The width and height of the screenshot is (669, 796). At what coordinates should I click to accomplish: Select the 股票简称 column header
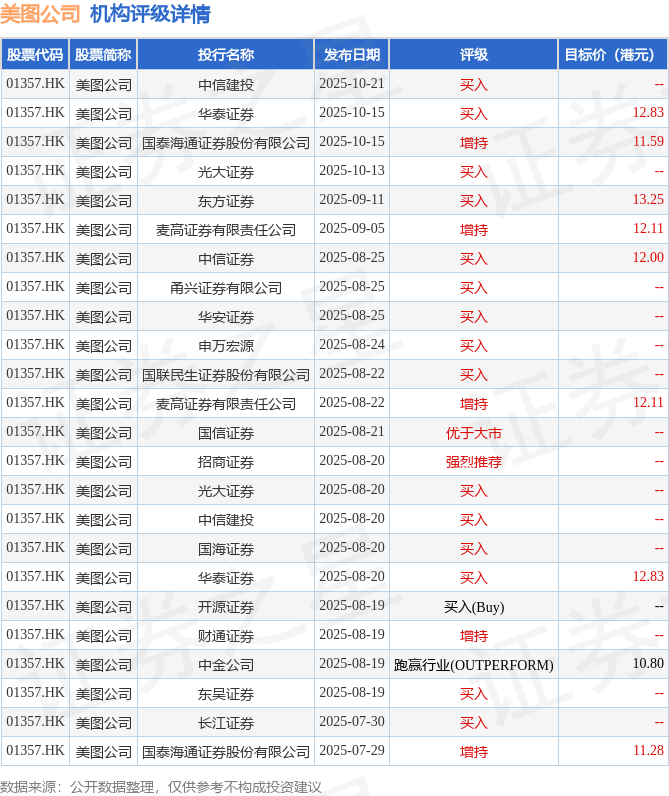[104, 54]
